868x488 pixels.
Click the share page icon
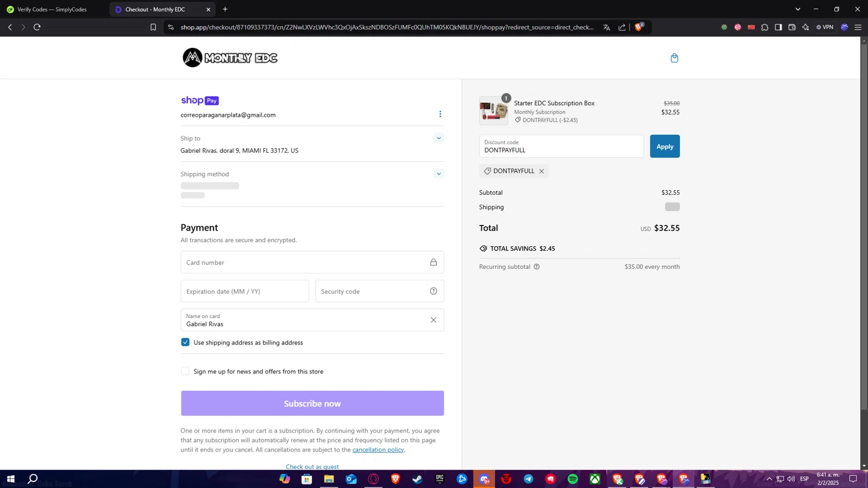pyautogui.click(x=622, y=27)
